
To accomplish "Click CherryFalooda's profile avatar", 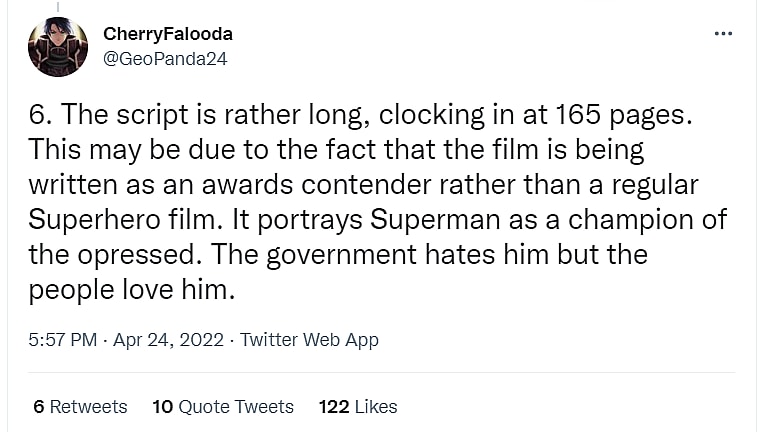I will 58,47.
